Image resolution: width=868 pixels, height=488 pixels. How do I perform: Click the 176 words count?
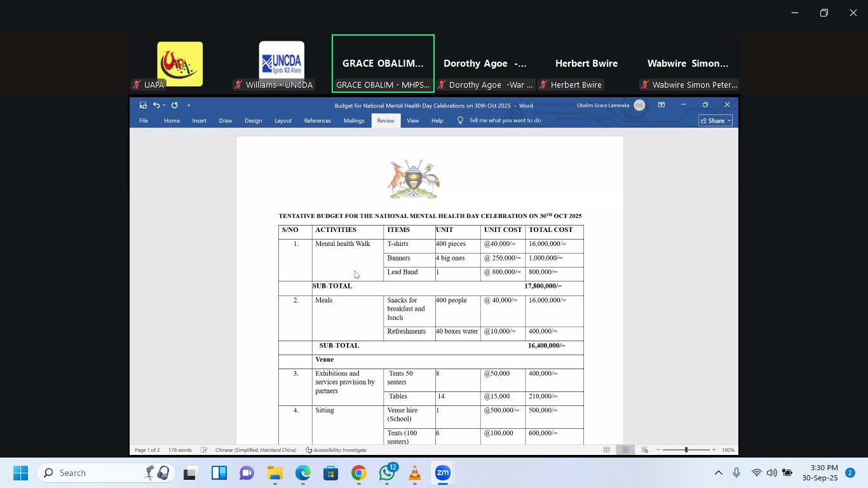pos(180,450)
